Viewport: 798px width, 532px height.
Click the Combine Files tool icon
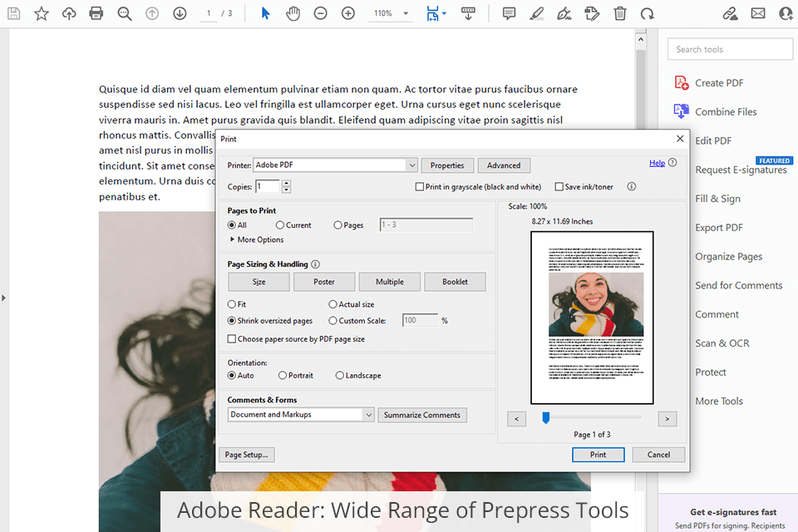pyautogui.click(x=682, y=111)
